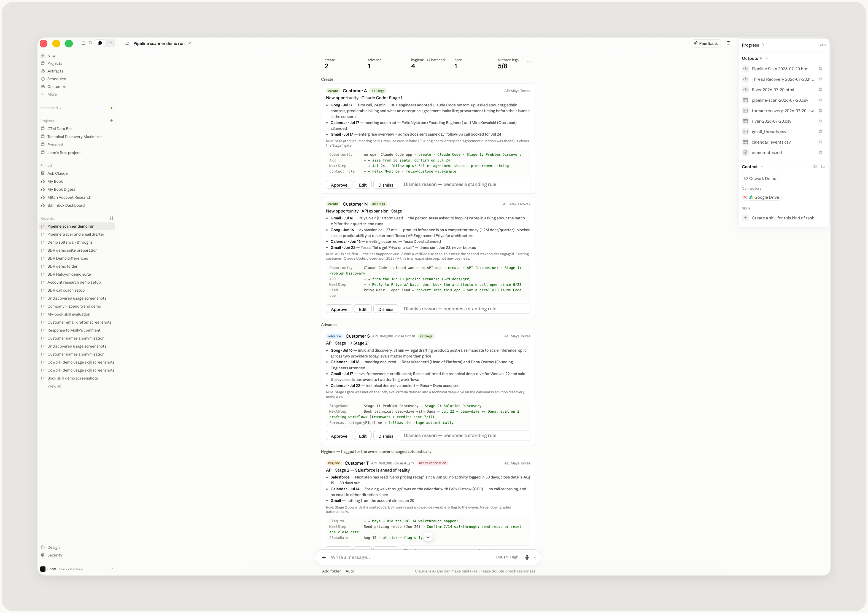This screenshot has width=868, height=613.
Task: Open summary ellipsis menu
Action: pos(529,61)
